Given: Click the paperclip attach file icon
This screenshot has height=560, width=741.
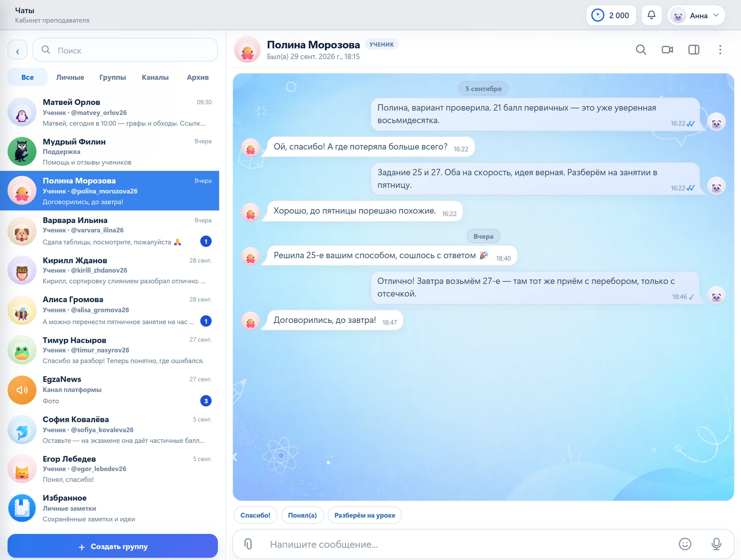Looking at the screenshot, I should click(248, 544).
